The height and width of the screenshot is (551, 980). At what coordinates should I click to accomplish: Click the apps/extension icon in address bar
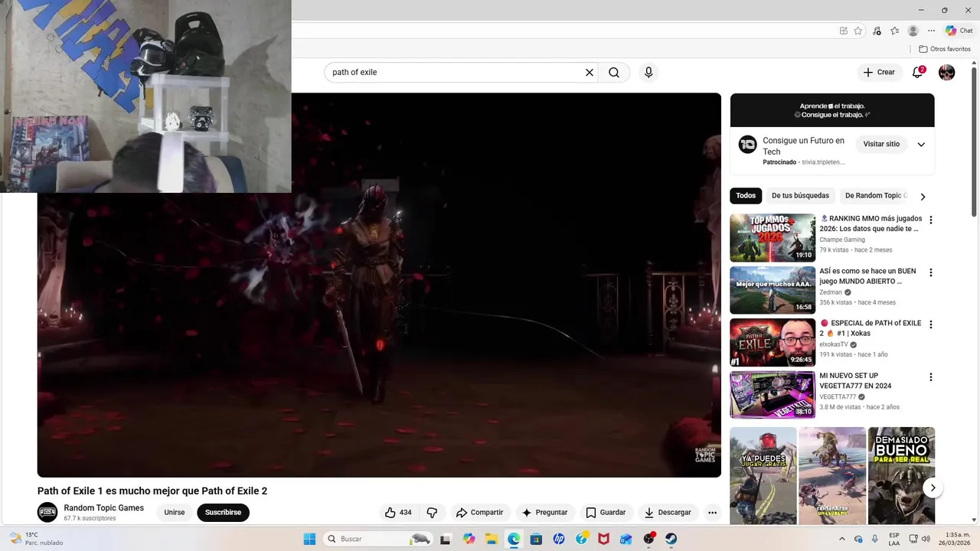[x=843, y=31]
